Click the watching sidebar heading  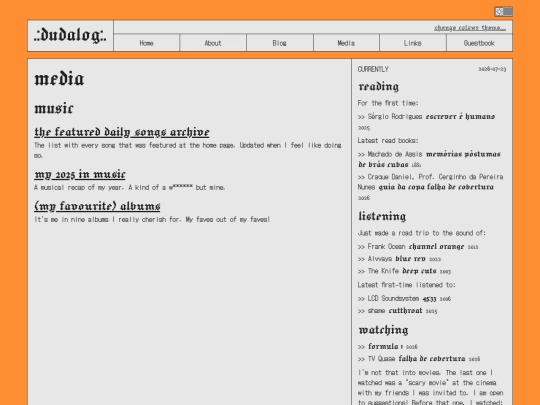pos(383,330)
